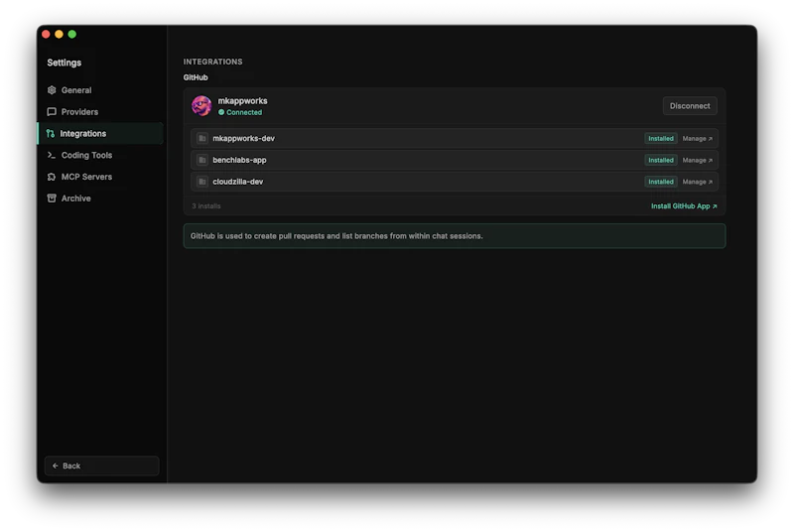
Task: Close the window with red button
Action: pos(46,34)
